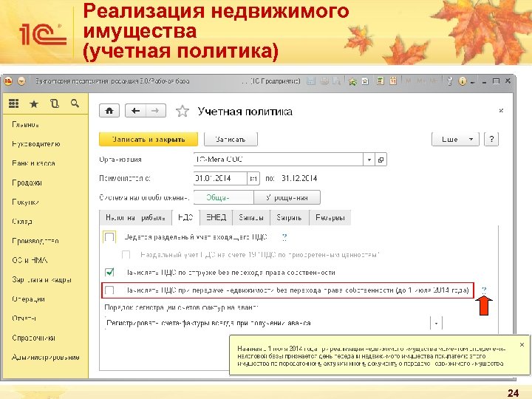This screenshot has width=532, height=399.
Task: Click the search magnifier icon
Action: [75, 103]
